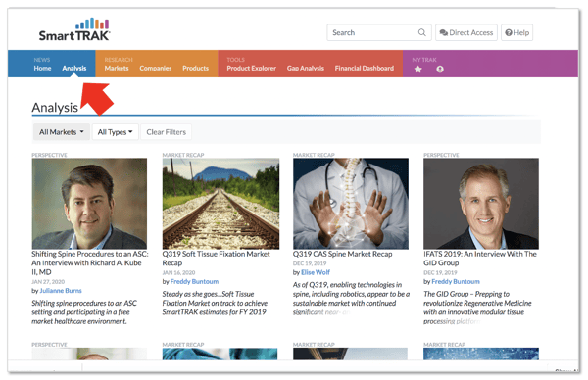Click the search magnifier icon
This screenshot has height=380, width=588.
421,32
